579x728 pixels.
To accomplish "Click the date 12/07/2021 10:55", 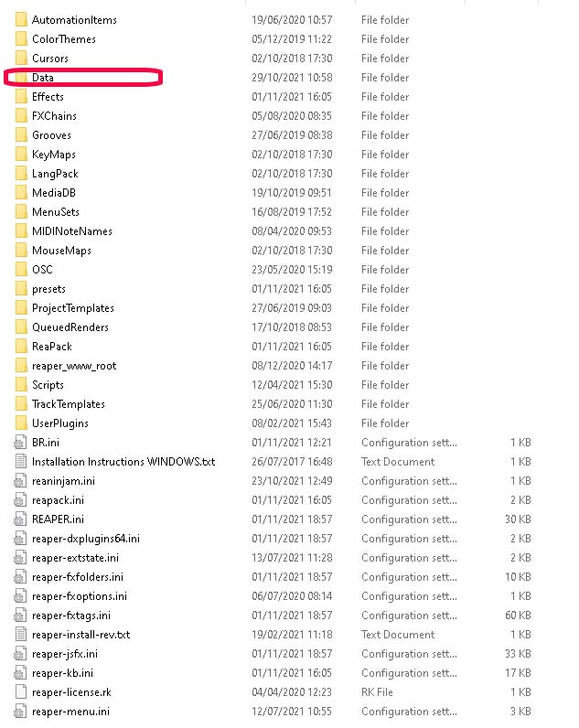I will pyautogui.click(x=292, y=712).
